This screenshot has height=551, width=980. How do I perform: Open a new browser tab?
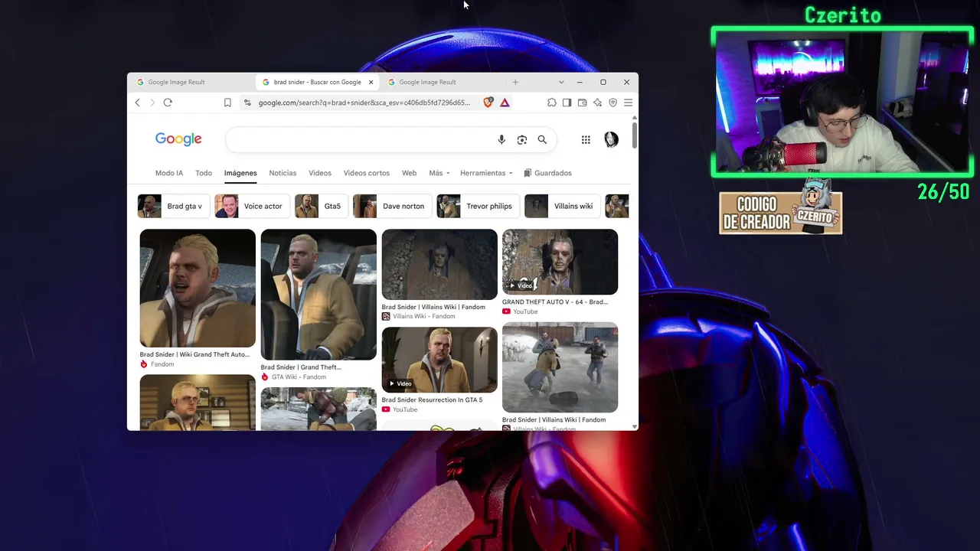coord(515,82)
